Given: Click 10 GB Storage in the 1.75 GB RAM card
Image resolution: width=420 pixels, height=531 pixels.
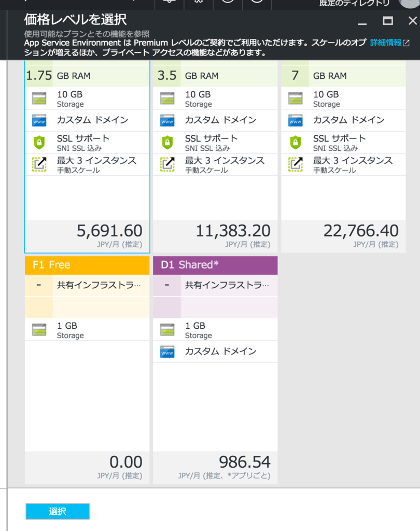Looking at the screenshot, I should click(x=71, y=99).
